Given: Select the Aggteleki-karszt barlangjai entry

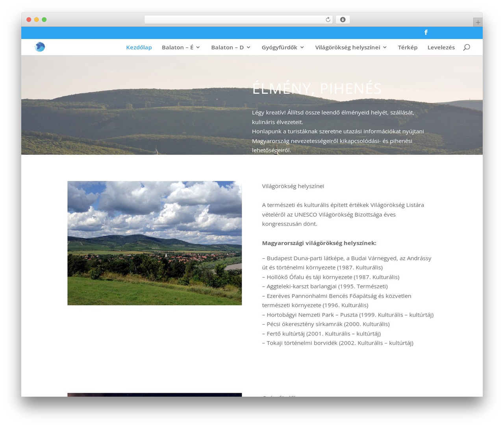Looking at the screenshot, I should point(325,286).
